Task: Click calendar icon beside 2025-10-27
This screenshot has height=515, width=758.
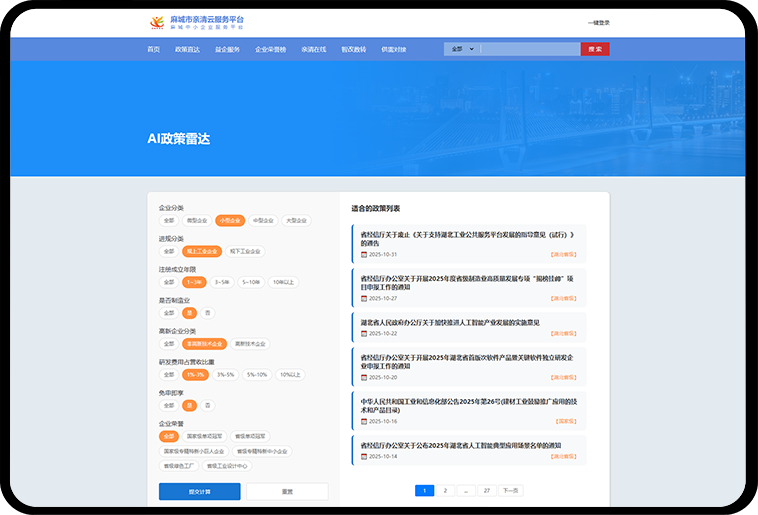Action: (x=364, y=298)
